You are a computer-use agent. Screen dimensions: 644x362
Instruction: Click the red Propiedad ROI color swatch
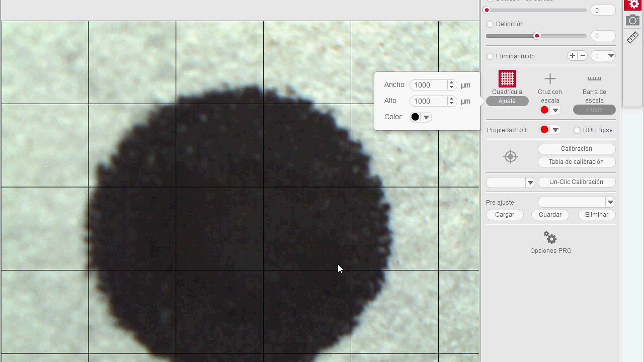(544, 130)
